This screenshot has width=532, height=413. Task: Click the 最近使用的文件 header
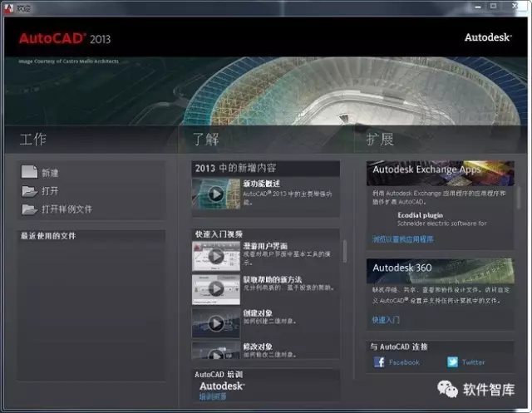coord(48,236)
